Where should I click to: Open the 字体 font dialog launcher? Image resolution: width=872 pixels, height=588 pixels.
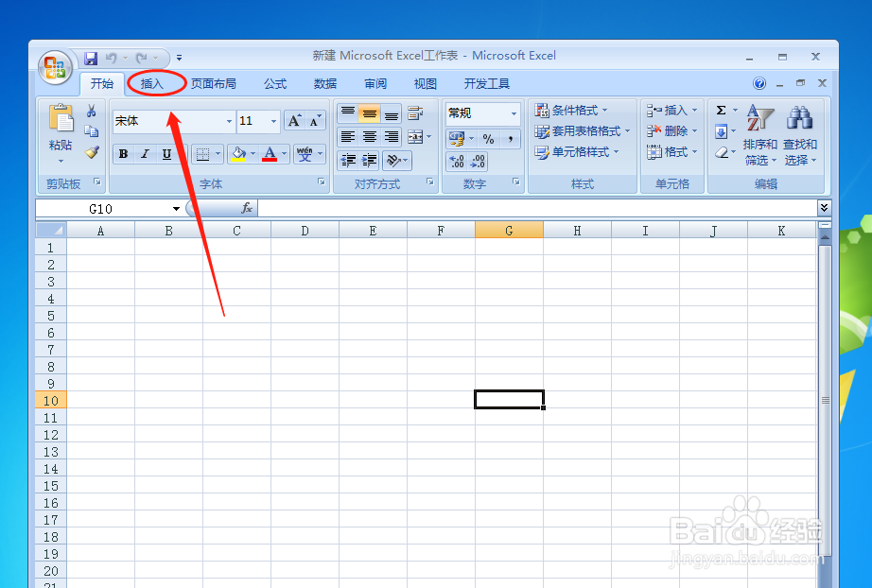(x=321, y=182)
